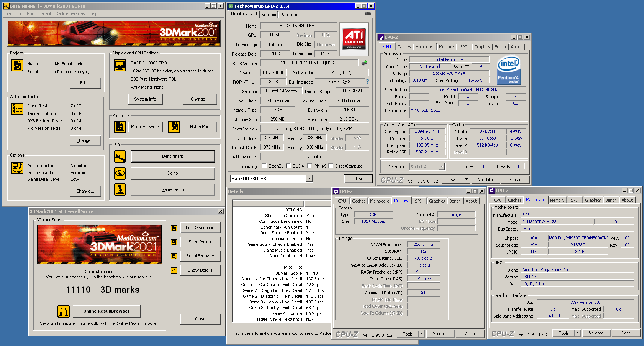
Task: Click the Batch Run icon in Pro Tools
Action: (x=174, y=127)
